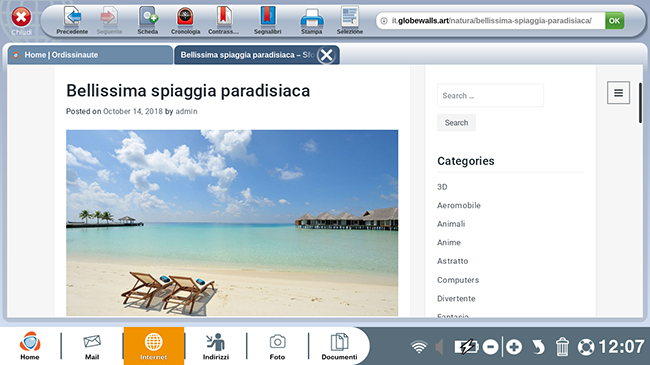Click the Selezione toolbar icon
650x365 pixels.
(350, 17)
